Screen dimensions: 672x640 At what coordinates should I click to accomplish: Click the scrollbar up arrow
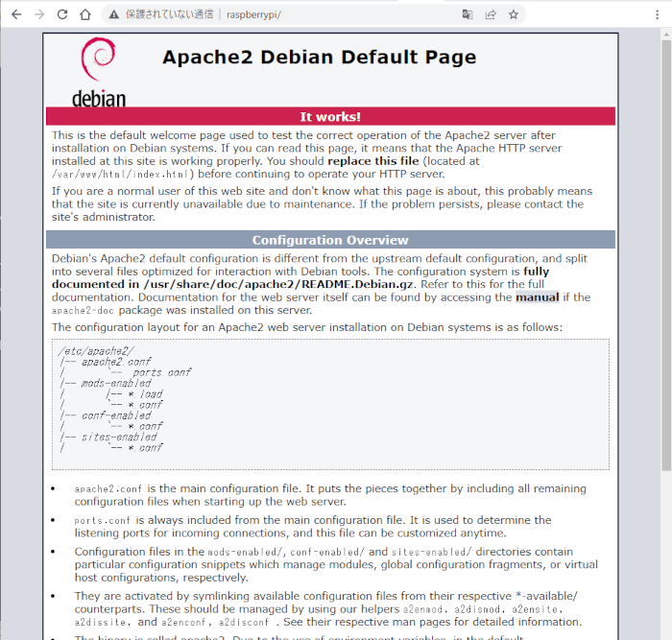tap(665, 36)
